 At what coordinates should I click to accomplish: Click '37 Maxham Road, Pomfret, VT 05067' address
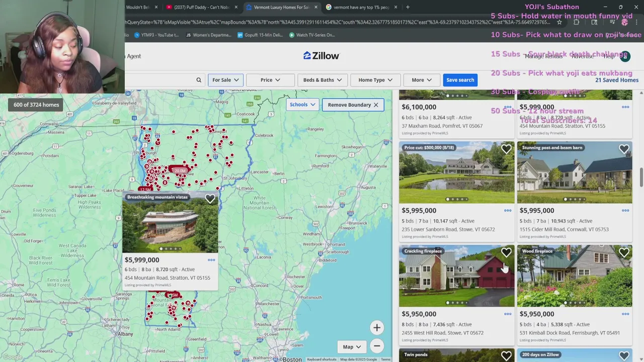coord(442,126)
